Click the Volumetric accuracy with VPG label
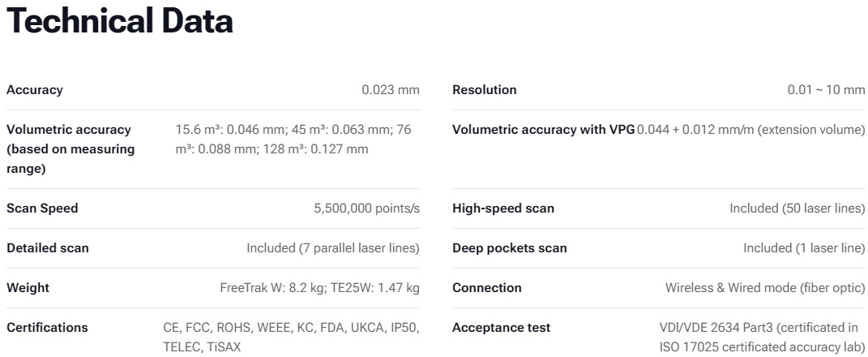868x357 pixels. tap(543, 130)
